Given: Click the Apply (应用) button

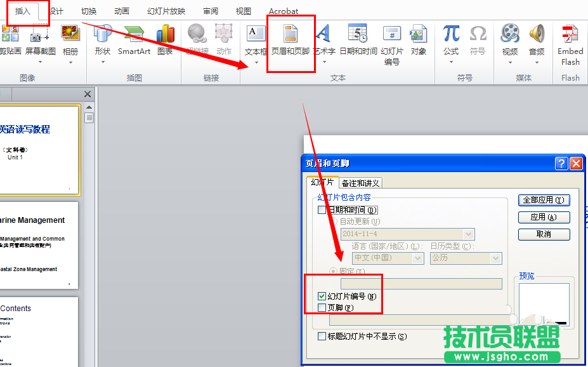Looking at the screenshot, I should pyautogui.click(x=544, y=217).
